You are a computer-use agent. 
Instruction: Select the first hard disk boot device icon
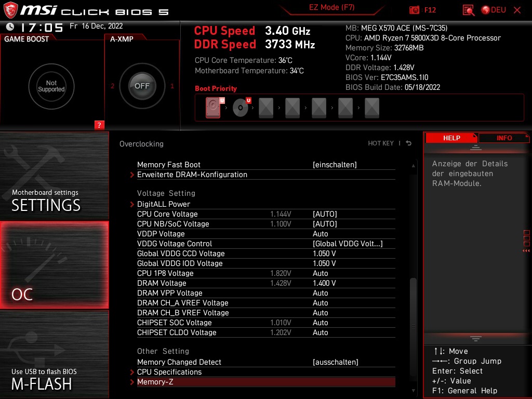(x=214, y=108)
